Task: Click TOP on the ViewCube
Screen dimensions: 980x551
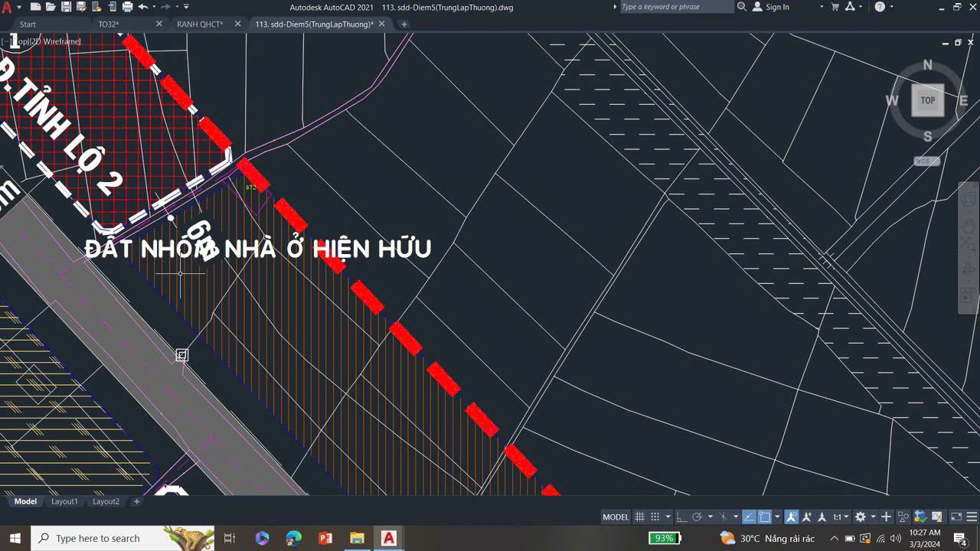Action: click(x=926, y=99)
